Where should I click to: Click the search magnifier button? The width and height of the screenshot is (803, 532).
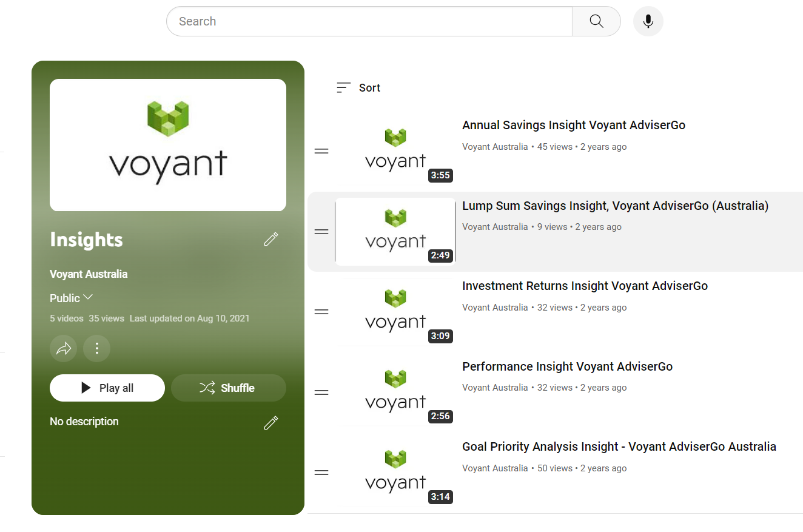click(597, 21)
